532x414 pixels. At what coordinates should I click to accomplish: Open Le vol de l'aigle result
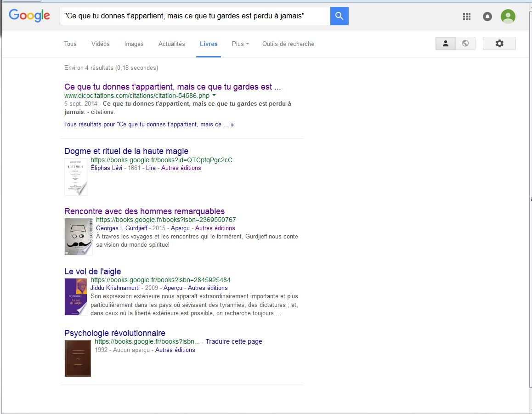pos(93,272)
